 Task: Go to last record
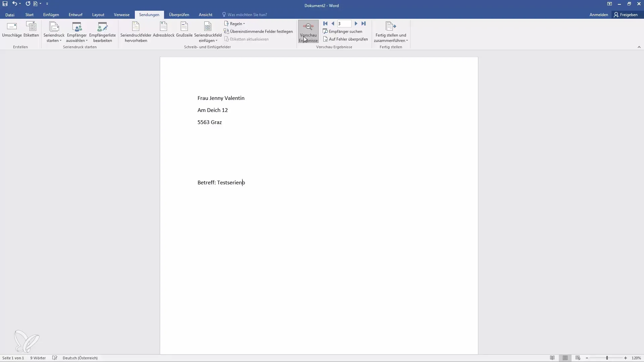coord(364,23)
